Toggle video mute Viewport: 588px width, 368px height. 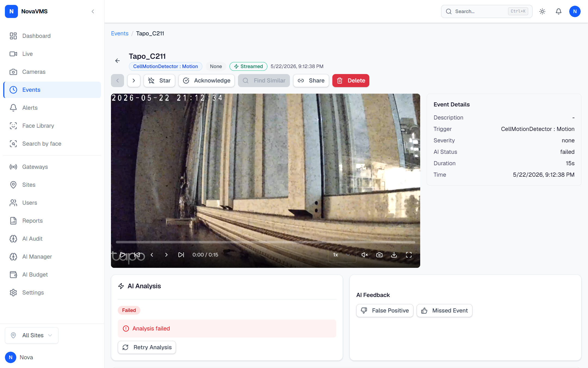tap(365, 255)
